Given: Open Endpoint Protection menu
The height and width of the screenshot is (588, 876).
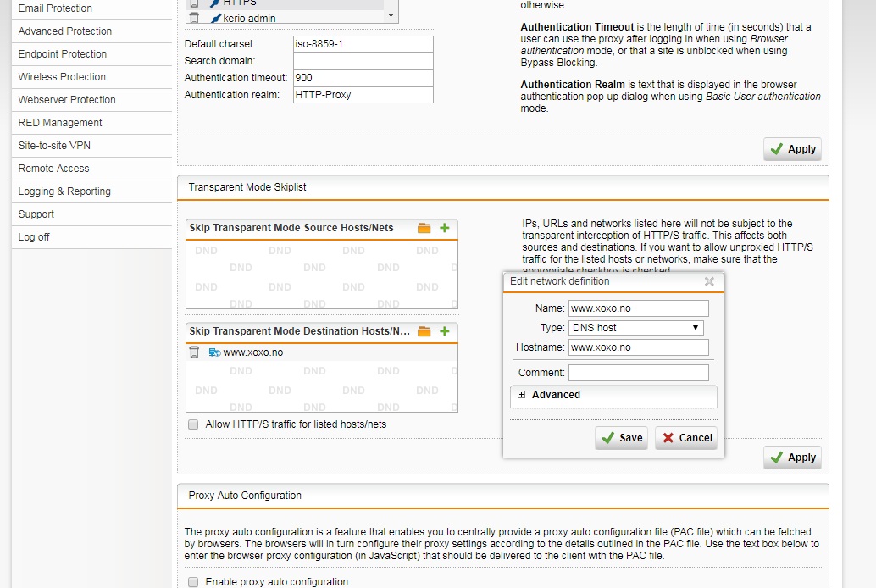Looking at the screenshot, I should (91, 54).
